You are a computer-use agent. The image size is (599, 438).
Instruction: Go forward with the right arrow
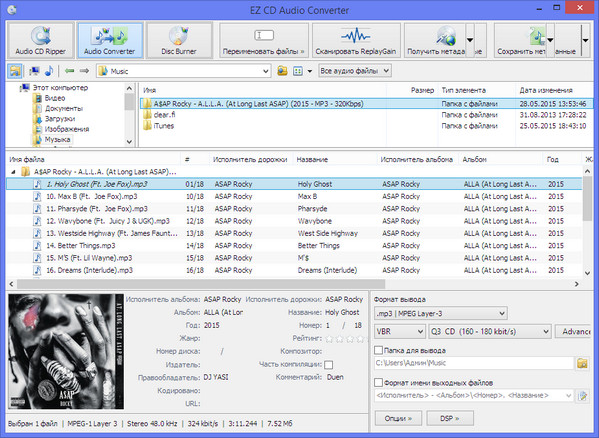pyautogui.click(x=84, y=71)
